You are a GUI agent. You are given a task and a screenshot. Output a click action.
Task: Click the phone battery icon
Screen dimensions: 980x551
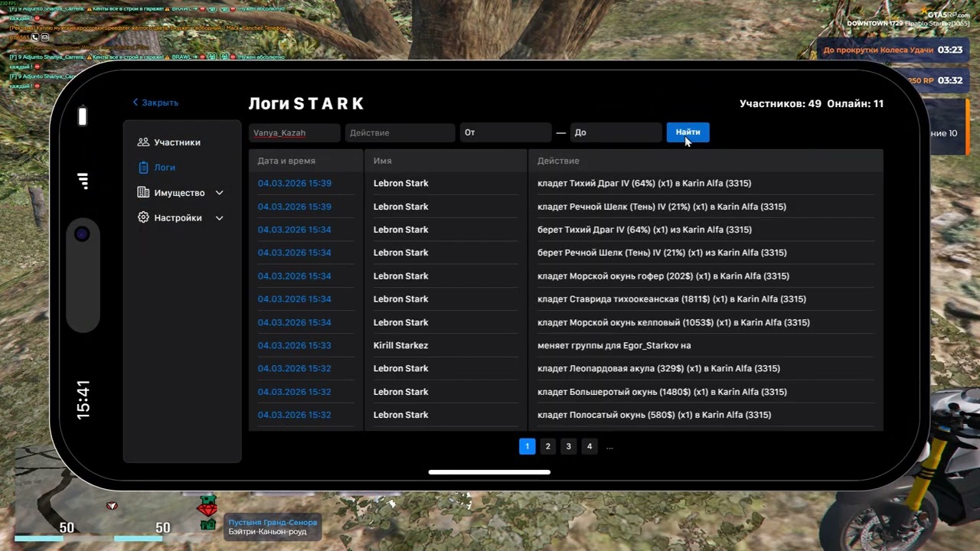pyautogui.click(x=83, y=116)
